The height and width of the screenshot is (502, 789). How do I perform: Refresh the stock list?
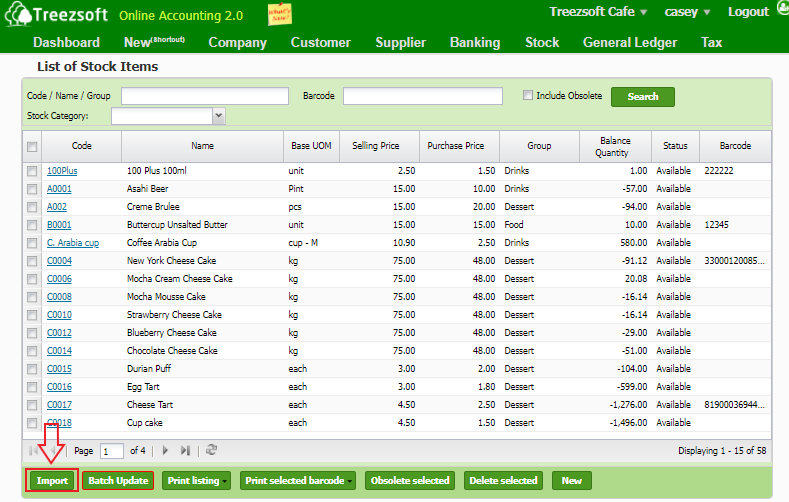211,451
